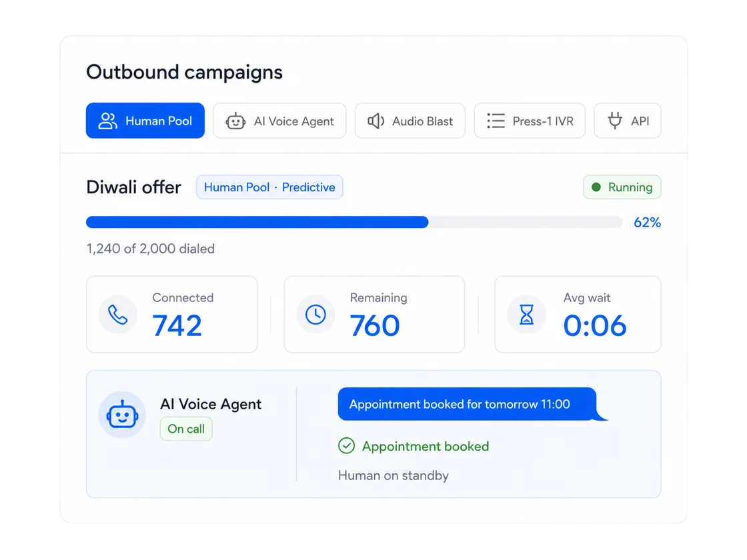Click the Human Pool · Predictive badge

click(x=269, y=187)
